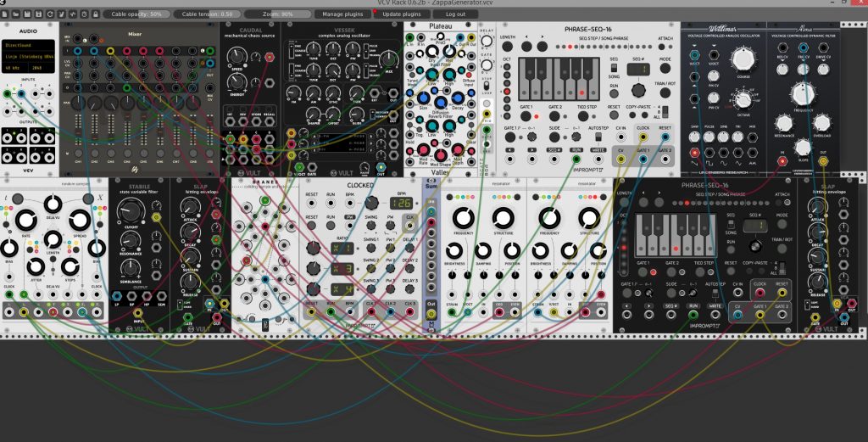
Task: Click first resonator's FREQUENCY knob
Action: [x=464, y=218]
